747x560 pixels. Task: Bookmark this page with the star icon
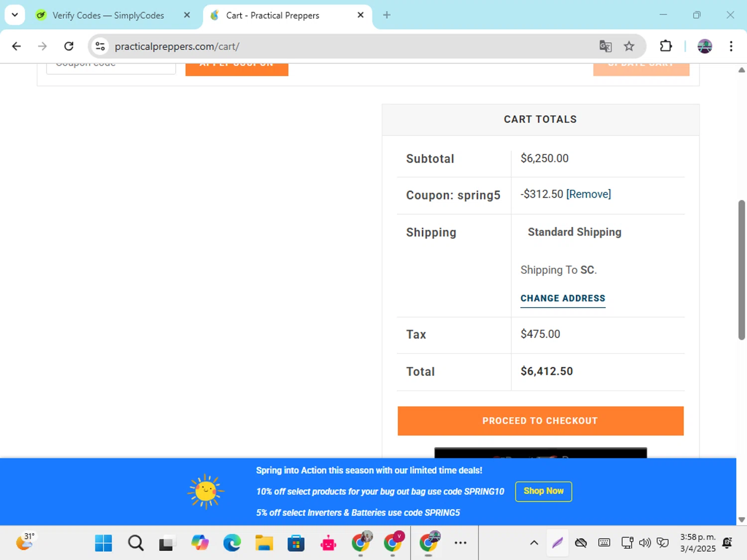[x=629, y=46]
